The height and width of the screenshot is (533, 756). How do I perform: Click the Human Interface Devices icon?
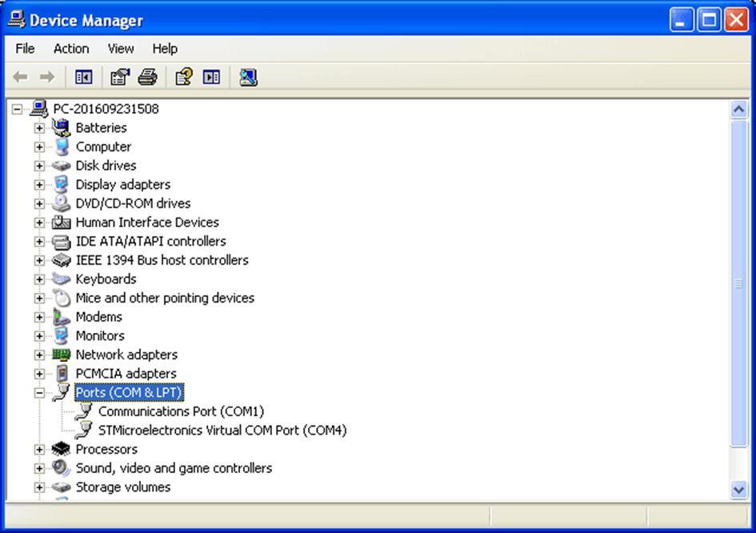coord(62,222)
